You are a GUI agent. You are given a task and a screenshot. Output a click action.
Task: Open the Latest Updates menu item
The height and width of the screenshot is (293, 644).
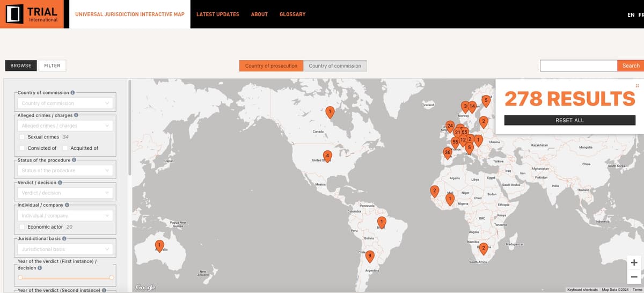[x=217, y=14]
